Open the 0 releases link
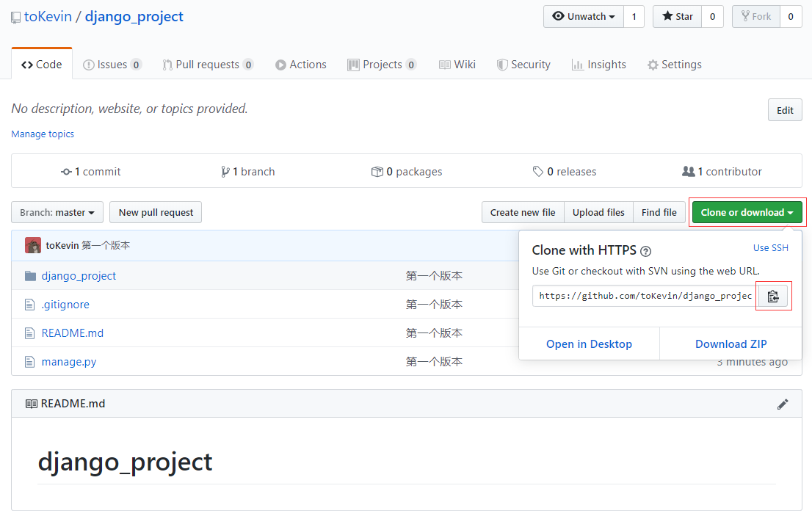Screen dimensions: 812x516 click(565, 172)
